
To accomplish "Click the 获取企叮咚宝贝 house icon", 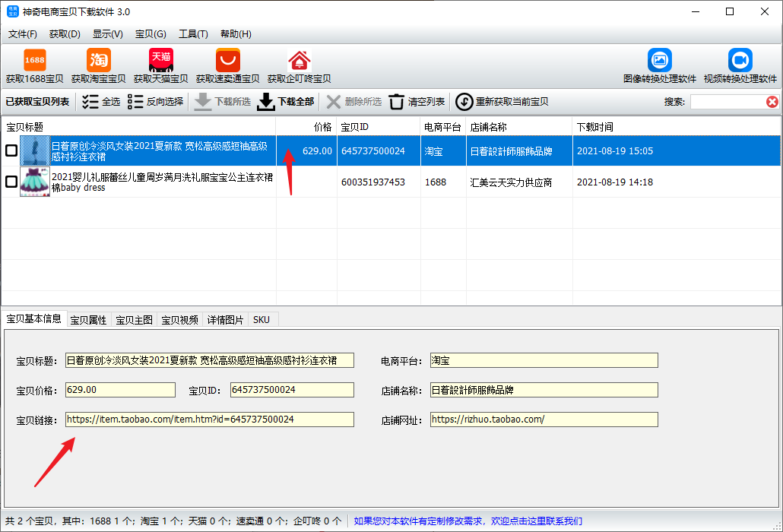I will (x=299, y=60).
